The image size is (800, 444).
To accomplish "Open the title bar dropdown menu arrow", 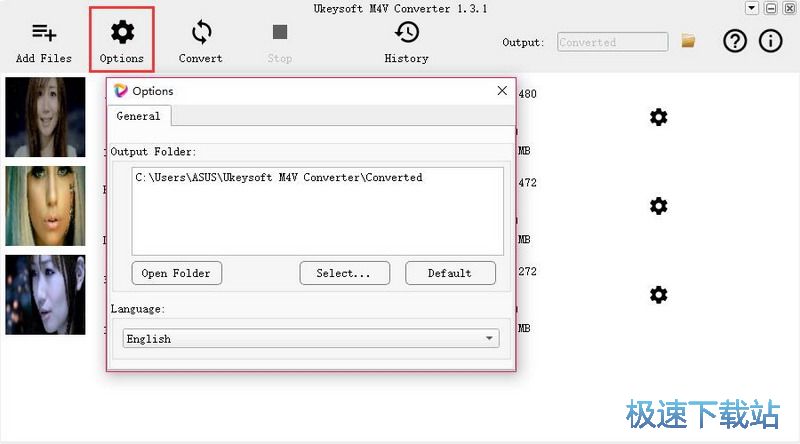I will coord(752,8).
